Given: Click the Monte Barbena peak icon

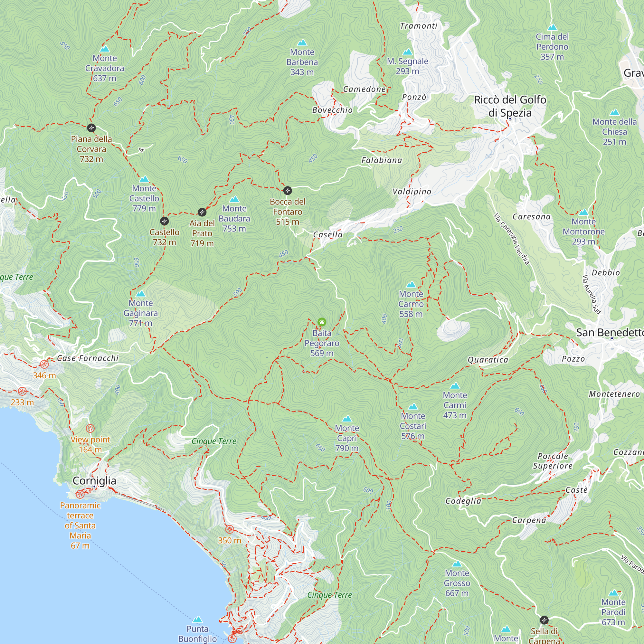Looking at the screenshot, I should (302, 43).
